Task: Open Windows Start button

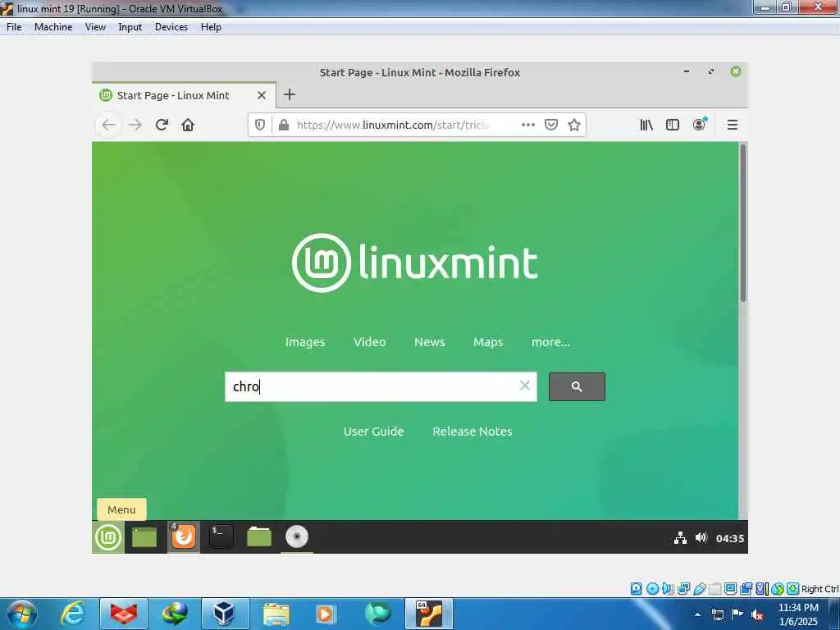Action: (22, 614)
